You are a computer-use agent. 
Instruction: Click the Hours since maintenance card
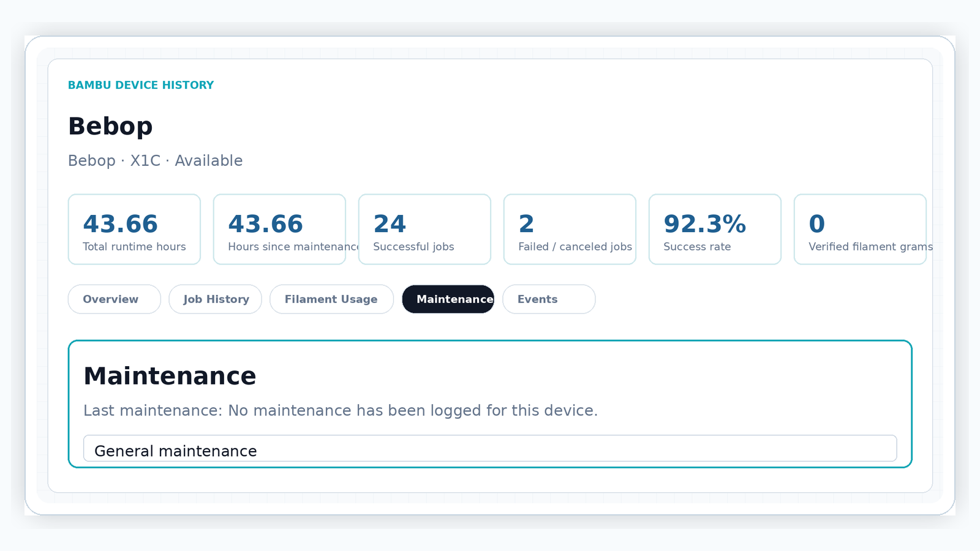coord(279,230)
